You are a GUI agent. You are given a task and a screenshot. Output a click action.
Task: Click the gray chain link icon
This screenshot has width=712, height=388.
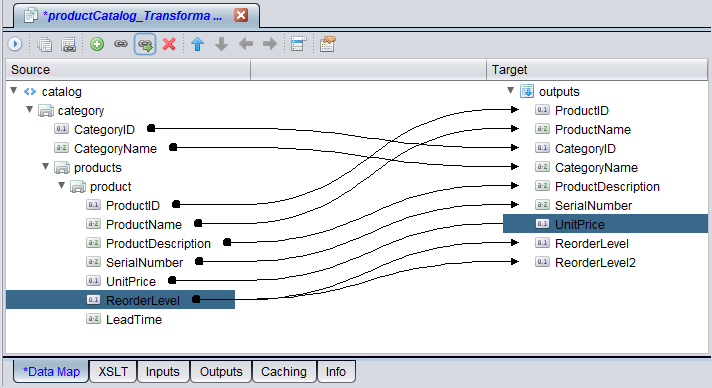(121, 44)
